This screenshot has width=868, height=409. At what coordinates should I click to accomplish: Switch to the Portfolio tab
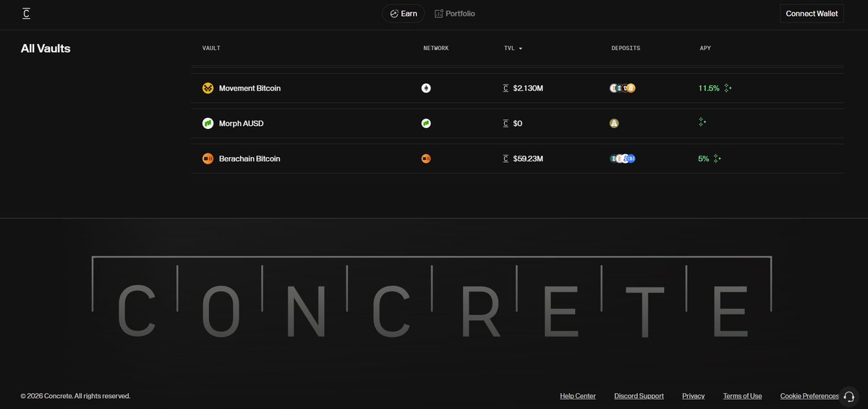coord(455,14)
